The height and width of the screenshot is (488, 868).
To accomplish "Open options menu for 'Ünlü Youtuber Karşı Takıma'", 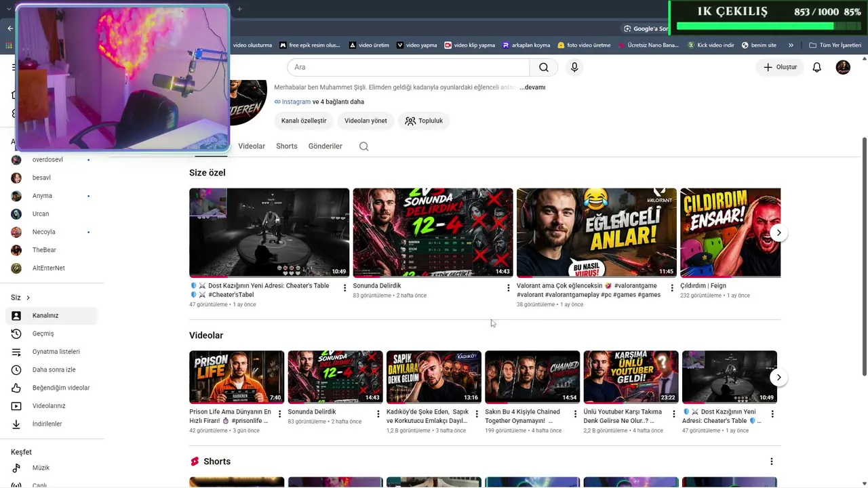I will click(673, 414).
